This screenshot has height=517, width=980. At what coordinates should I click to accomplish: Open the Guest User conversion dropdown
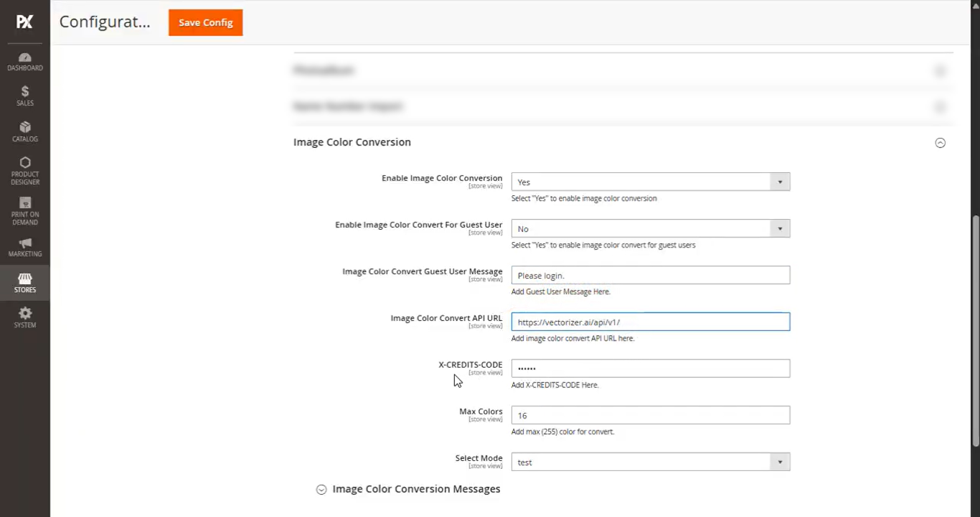point(651,228)
